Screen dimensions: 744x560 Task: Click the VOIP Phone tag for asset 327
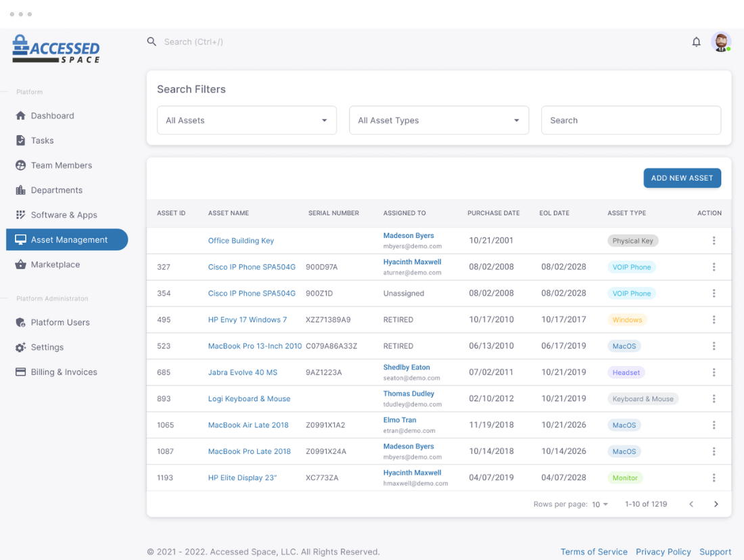631,267
